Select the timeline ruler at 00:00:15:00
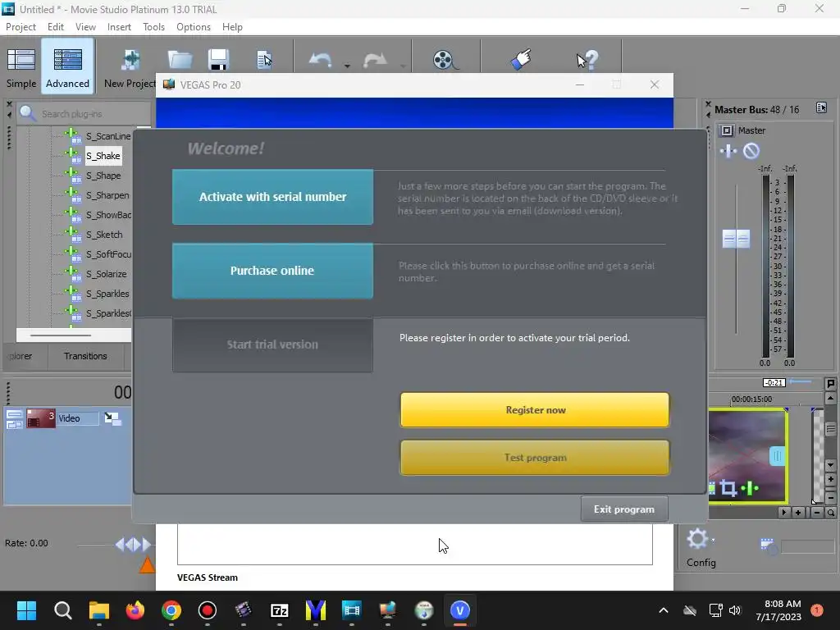 (751, 399)
